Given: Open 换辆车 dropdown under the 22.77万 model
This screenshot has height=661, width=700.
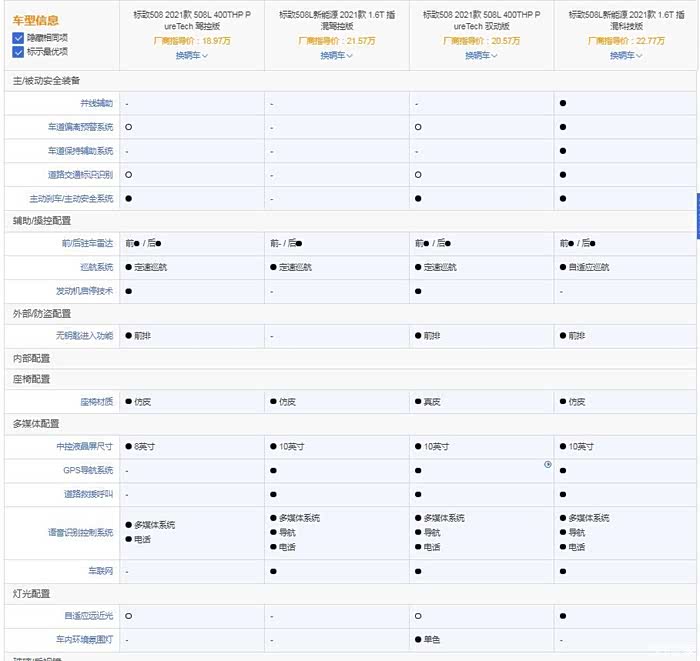Looking at the screenshot, I should click(626, 55).
